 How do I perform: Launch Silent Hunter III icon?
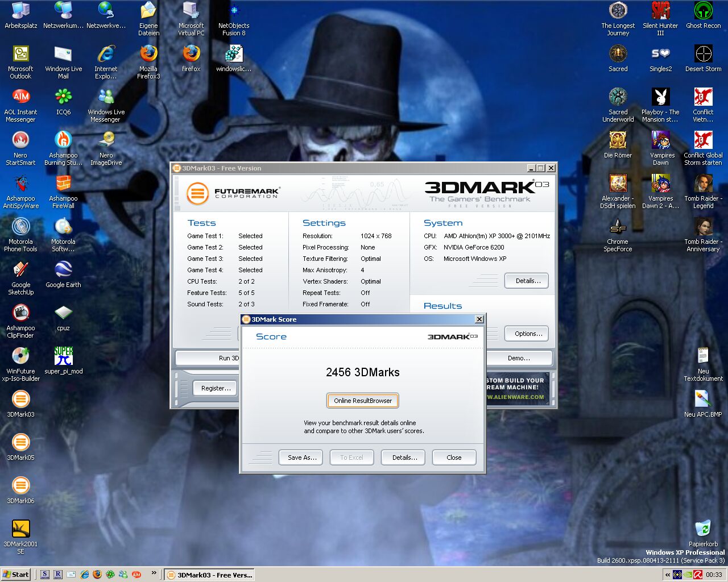coord(661,18)
